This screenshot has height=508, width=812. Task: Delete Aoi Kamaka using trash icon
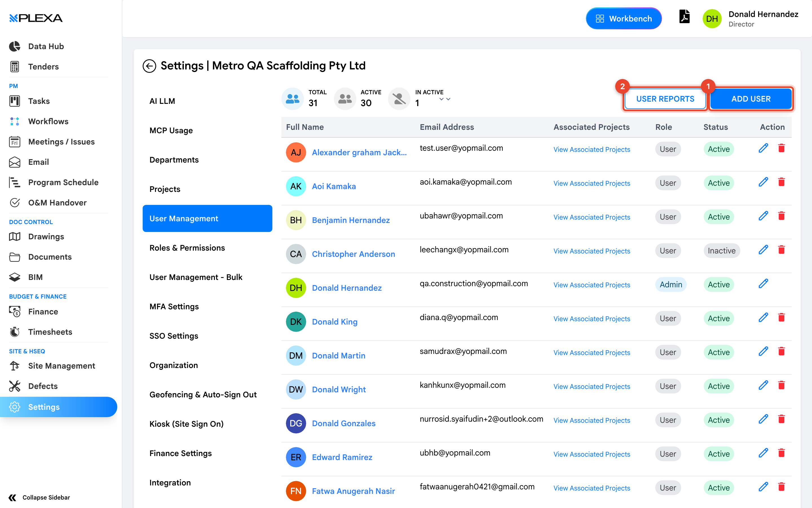tap(782, 182)
